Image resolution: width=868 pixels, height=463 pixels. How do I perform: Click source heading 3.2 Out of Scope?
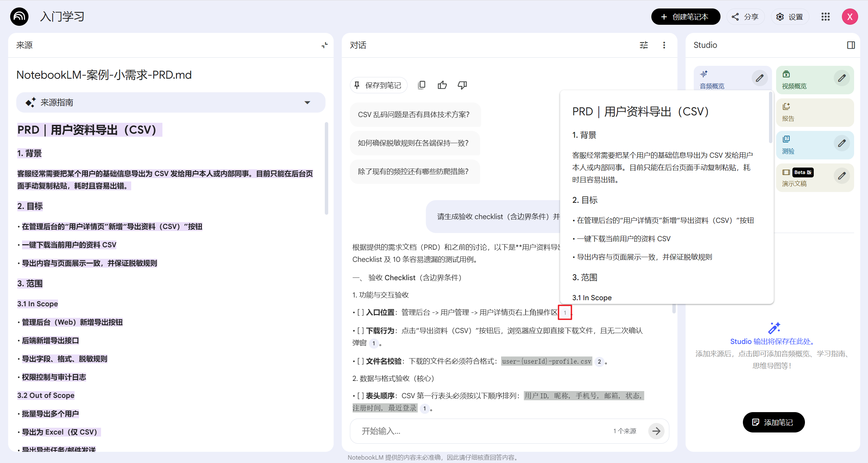(x=46, y=395)
